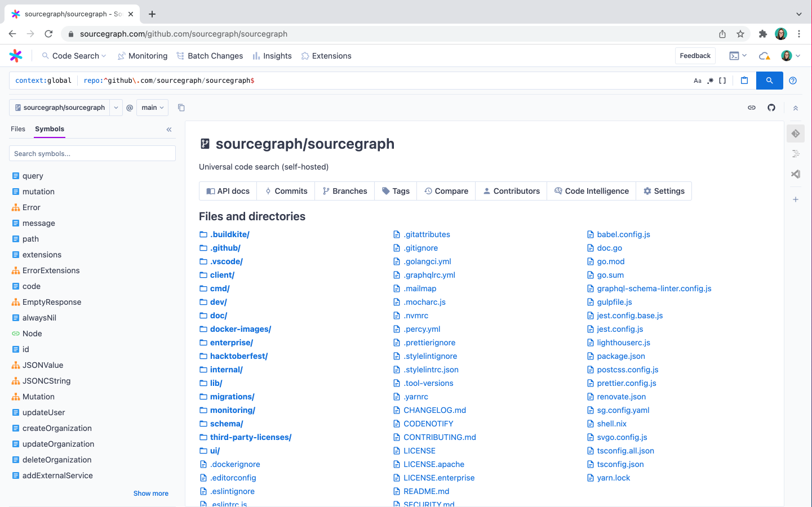The width and height of the screenshot is (812, 507).
Task: Open the search notebook clipboard icon
Action: coord(744,81)
